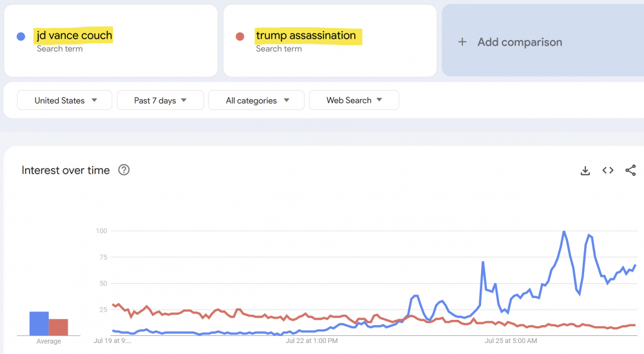Click the red dot beside trump assassination
644x354 pixels.
240,37
